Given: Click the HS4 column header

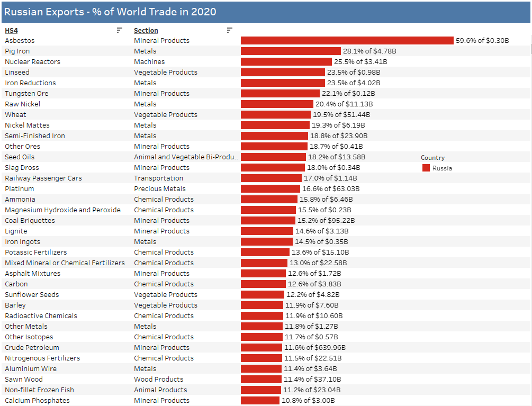Looking at the screenshot, I should (x=11, y=31).
